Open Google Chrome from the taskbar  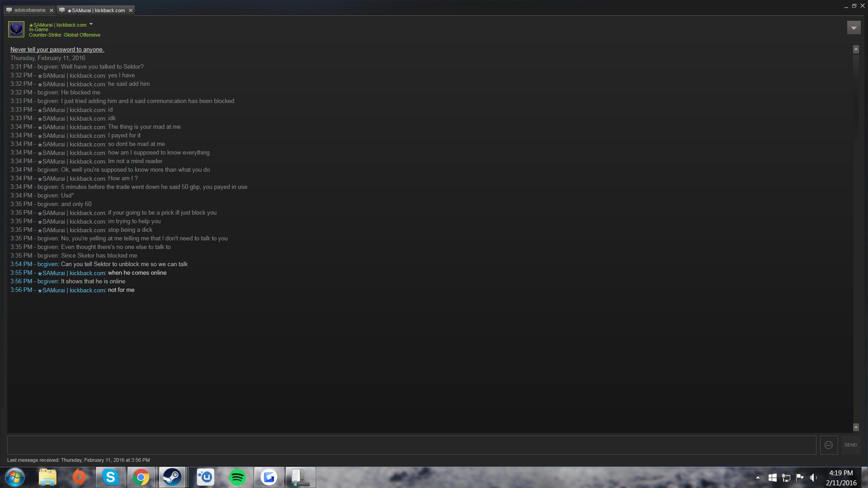point(141,477)
